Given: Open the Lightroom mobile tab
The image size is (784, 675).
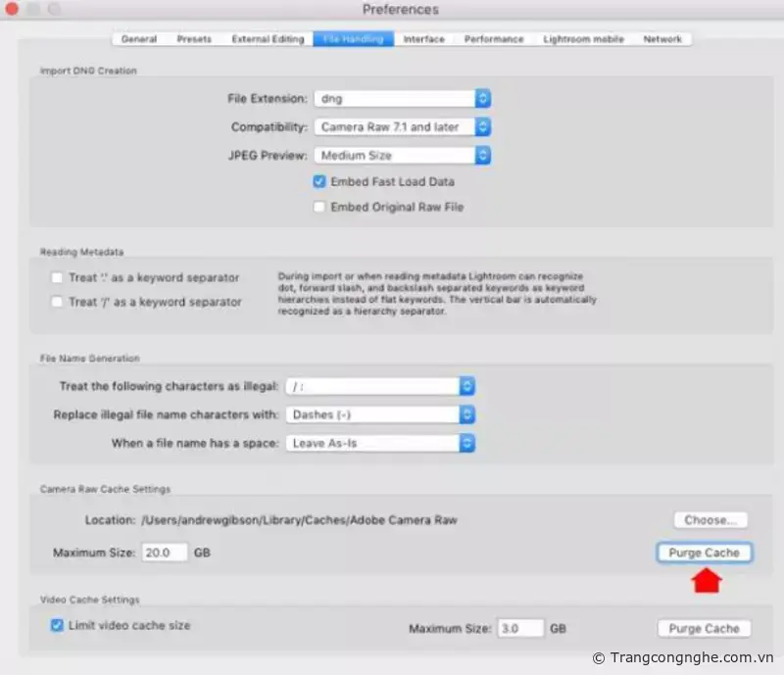Looking at the screenshot, I should [x=582, y=39].
